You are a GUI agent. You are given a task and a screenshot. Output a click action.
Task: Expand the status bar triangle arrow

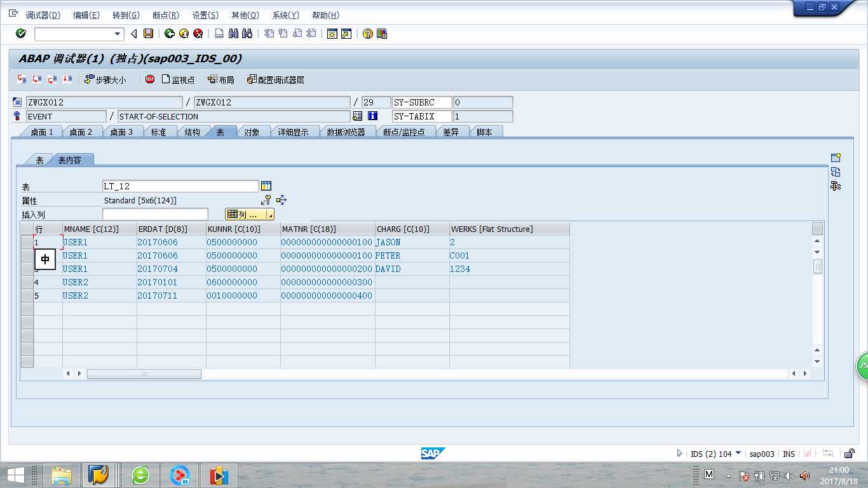pyautogui.click(x=679, y=454)
